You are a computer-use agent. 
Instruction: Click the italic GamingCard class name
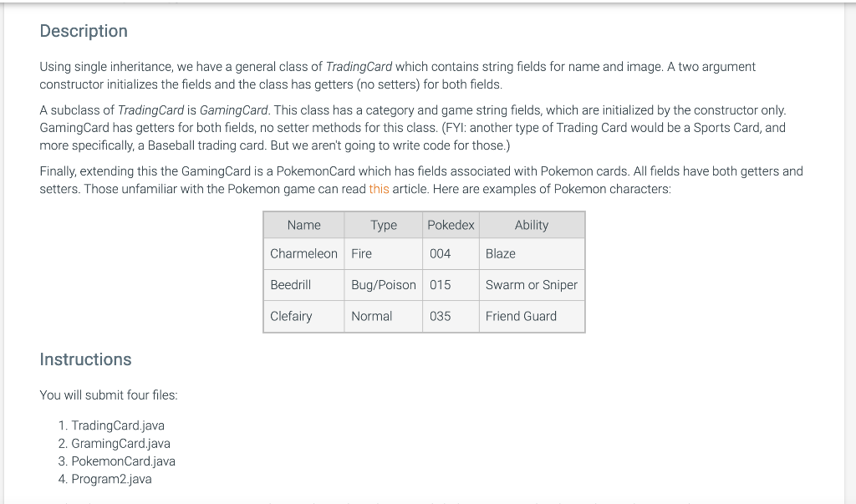pos(234,110)
